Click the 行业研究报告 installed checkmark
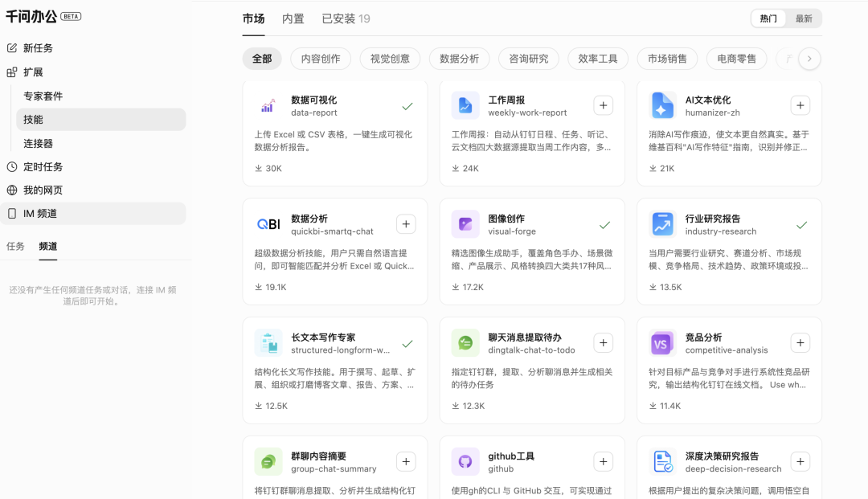This screenshot has width=868, height=499. point(801,225)
